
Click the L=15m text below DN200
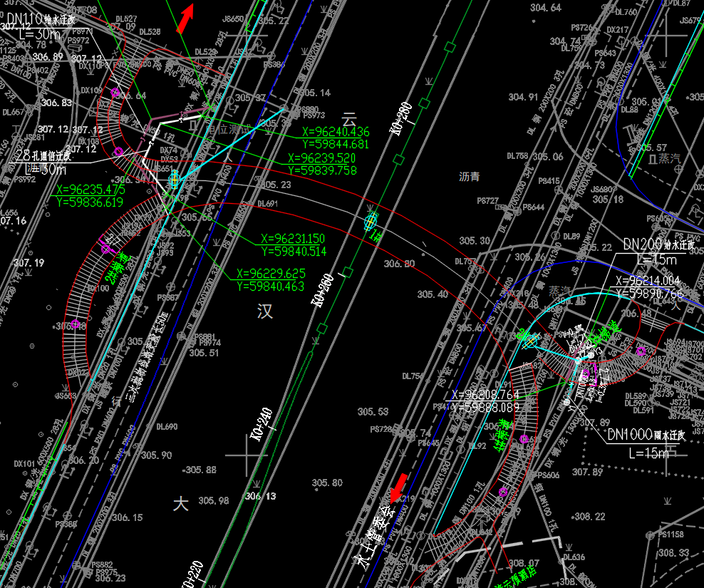pyautogui.click(x=656, y=259)
